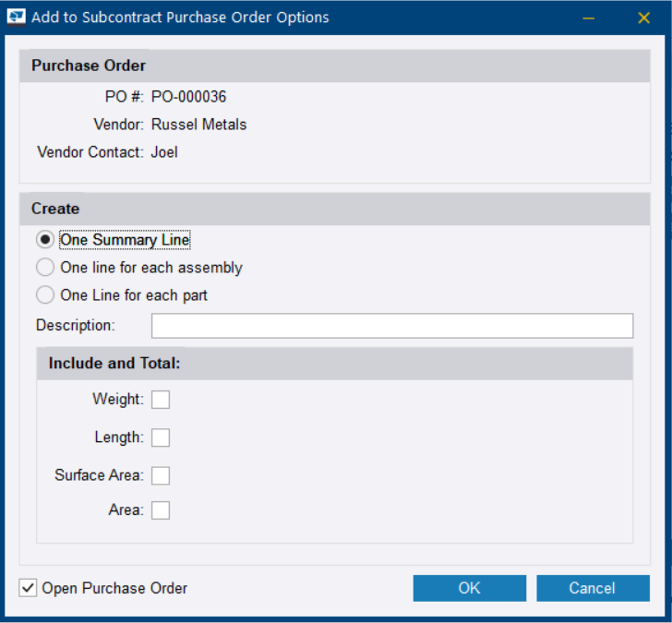672x623 pixels.
Task: Select the One Summary Line option
Action: (x=45, y=240)
